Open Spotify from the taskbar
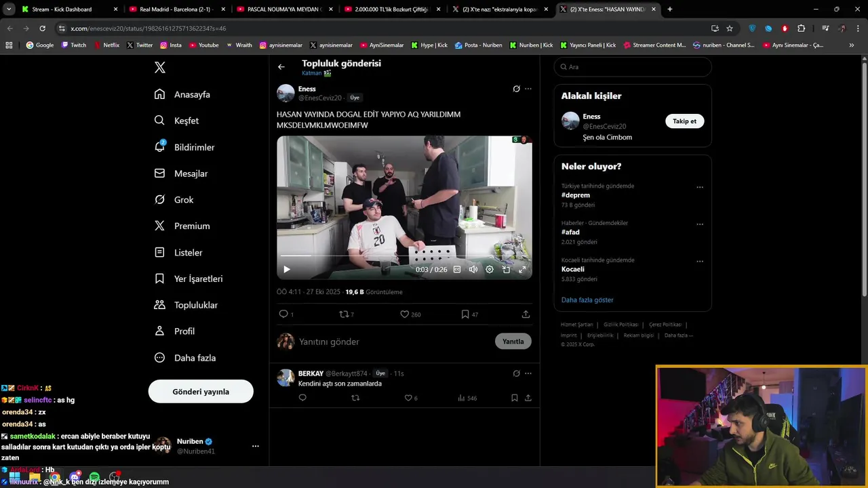 click(94, 477)
